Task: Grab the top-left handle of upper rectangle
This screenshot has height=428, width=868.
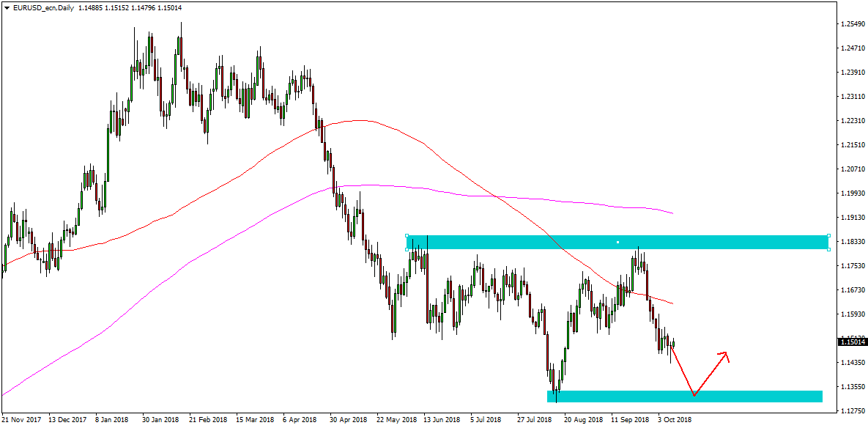Action: coord(407,235)
